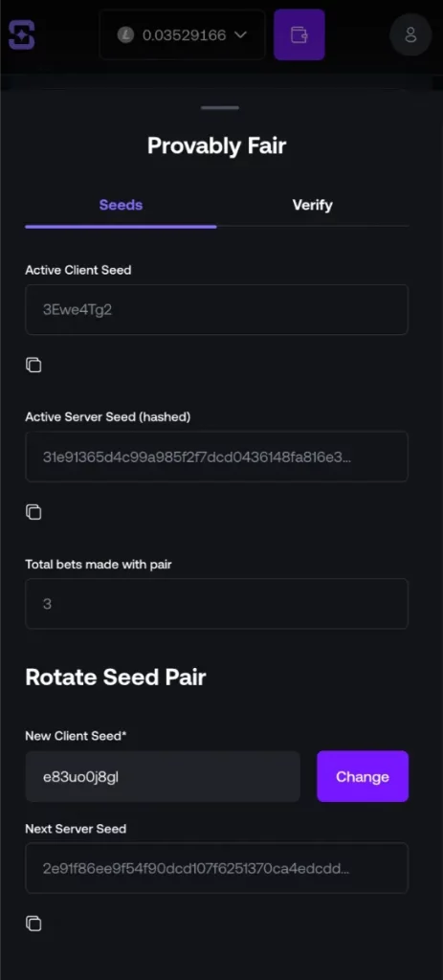Open the 0.03529166 balance selector
This screenshot has height=980, width=443.
(x=183, y=35)
